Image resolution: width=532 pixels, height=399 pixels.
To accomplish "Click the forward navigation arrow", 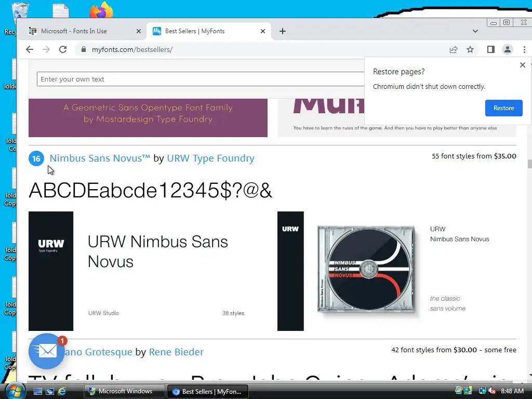I will 46,49.
